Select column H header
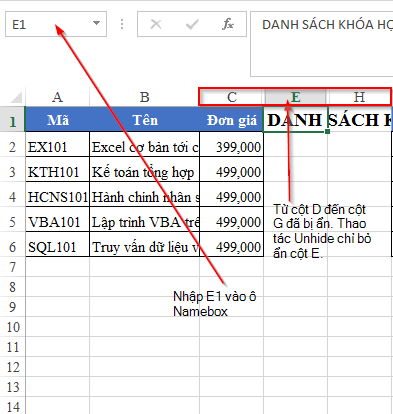Viewport: 393px width, 414px height. [x=359, y=97]
